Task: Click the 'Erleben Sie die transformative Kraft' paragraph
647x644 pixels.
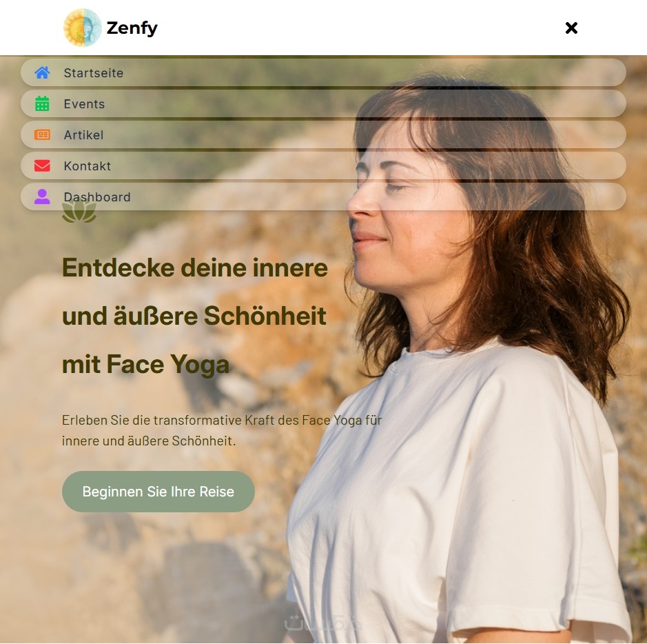Action: coord(222,430)
